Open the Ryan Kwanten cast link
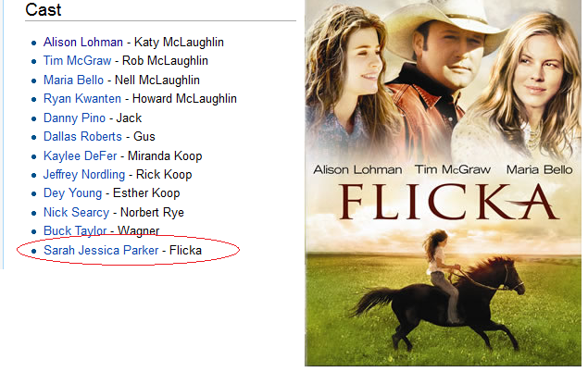The width and height of the screenshot is (588, 372). click(x=82, y=99)
